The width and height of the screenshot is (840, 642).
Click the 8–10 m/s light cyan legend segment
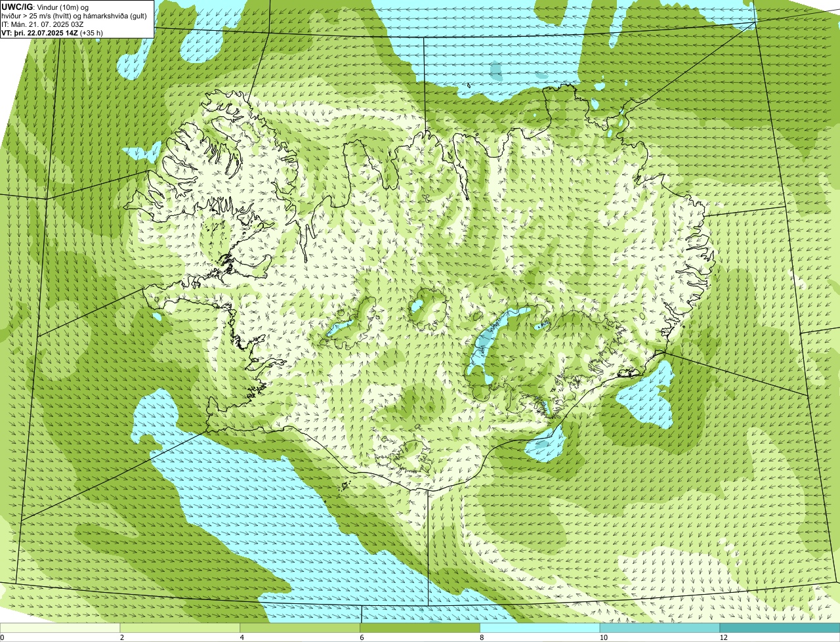[541, 628]
